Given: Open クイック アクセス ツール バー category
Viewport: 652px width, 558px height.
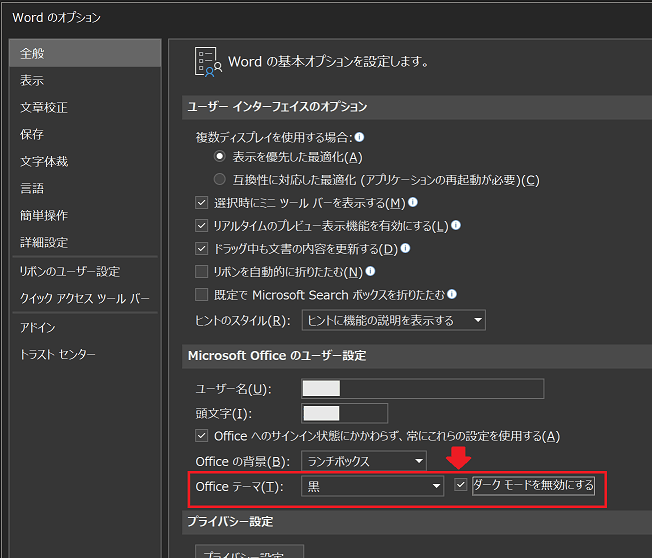Looking at the screenshot, I should 85,299.
